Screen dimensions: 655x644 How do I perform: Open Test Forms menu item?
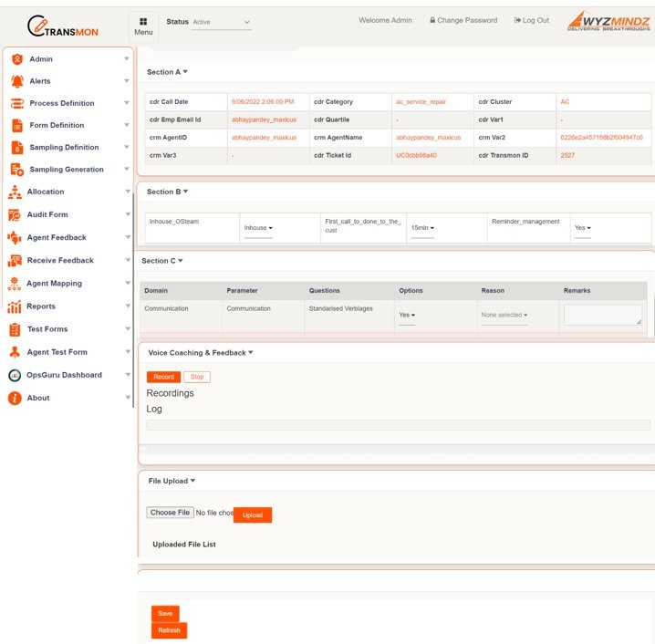pyautogui.click(x=47, y=329)
